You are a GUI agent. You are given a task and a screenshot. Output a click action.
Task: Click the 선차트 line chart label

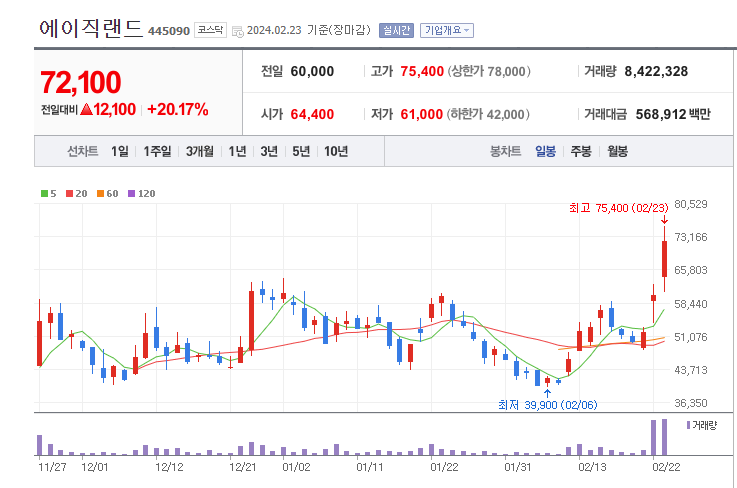point(82,151)
